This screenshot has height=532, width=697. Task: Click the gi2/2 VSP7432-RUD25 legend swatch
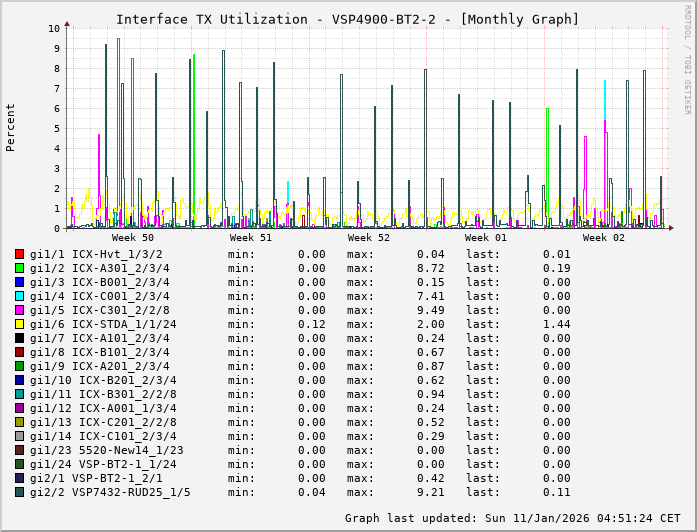pyautogui.click(x=20, y=492)
